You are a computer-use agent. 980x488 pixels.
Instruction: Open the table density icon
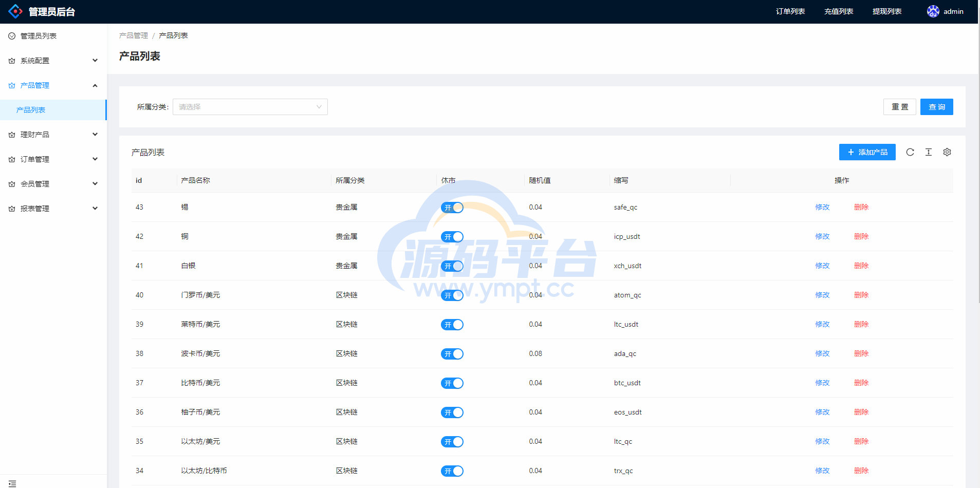click(x=929, y=152)
